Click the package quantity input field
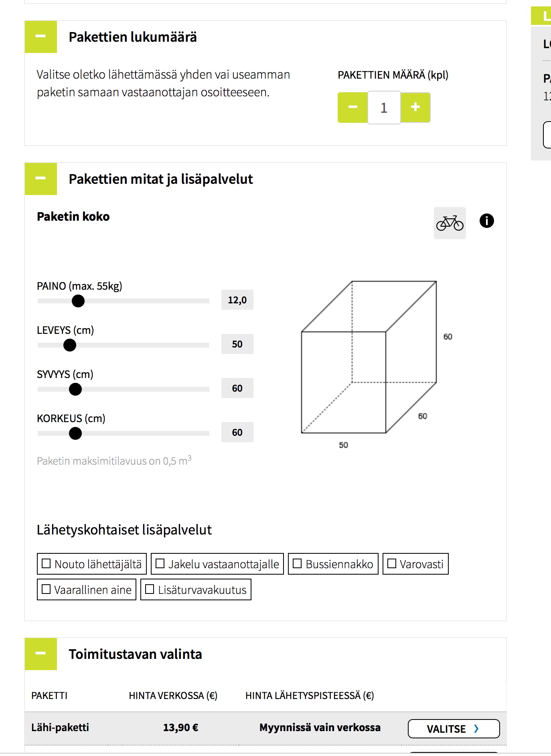The width and height of the screenshot is (551, 756). [x=384, y=108]
